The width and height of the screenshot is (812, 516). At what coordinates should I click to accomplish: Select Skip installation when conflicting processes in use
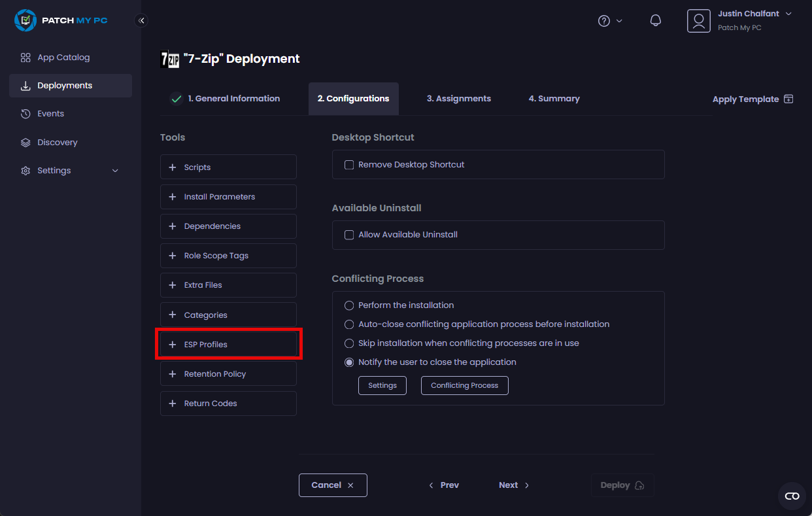pos(349,343)
